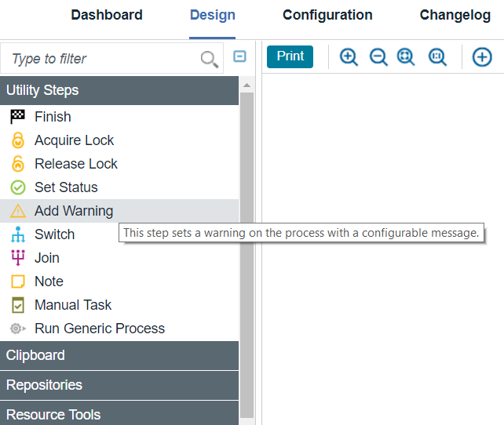Click the zoom in magnifier icon
This screenshot has height=425, width=504.
[349, 57]
